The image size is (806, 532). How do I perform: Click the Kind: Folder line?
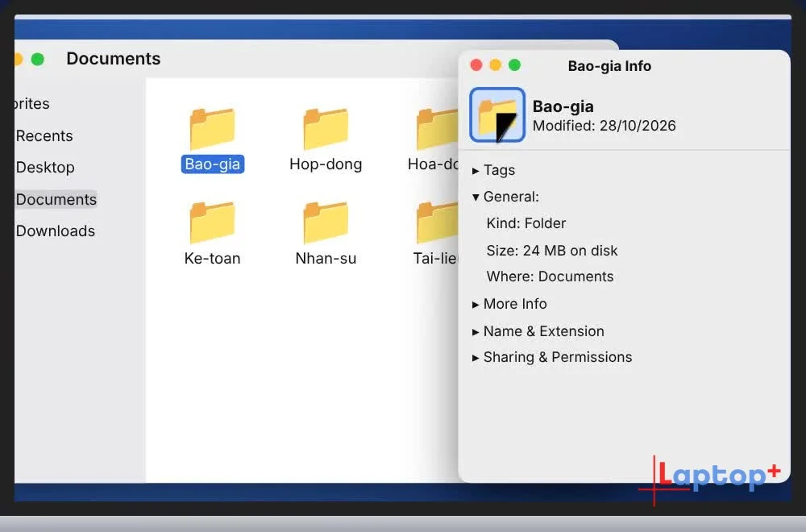526,223
